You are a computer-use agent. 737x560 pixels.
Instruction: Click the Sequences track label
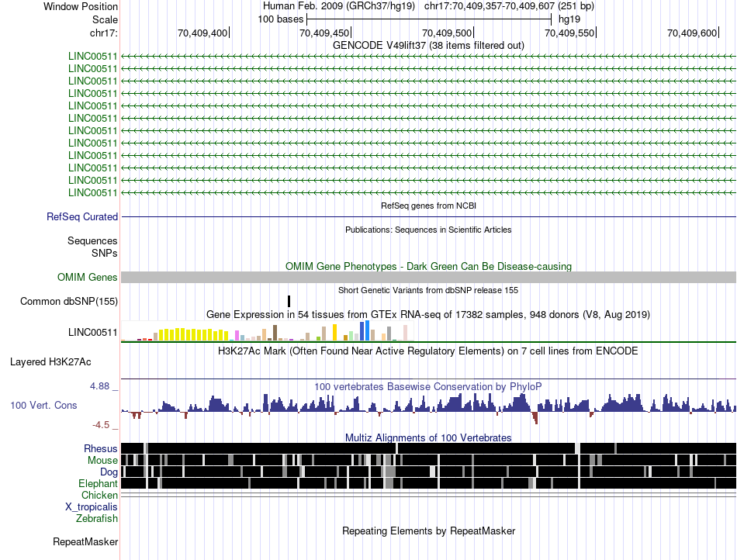click(x=92, y=241)
